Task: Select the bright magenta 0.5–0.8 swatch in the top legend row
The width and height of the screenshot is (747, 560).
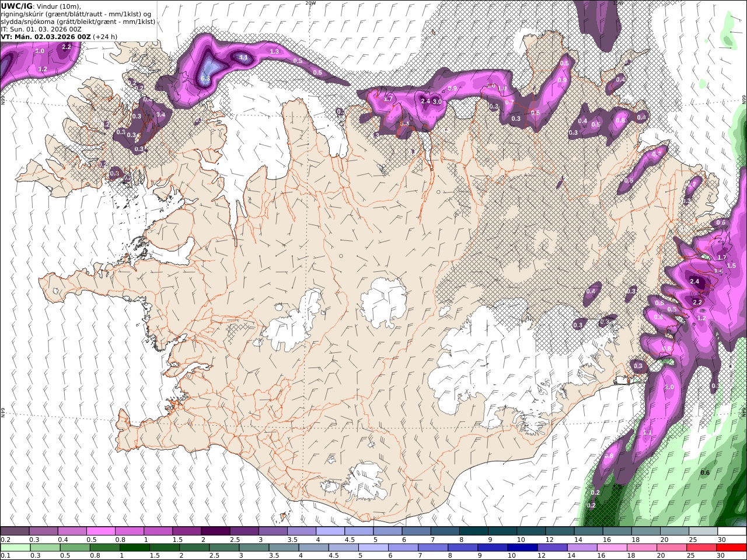Action: pos(101,531)
